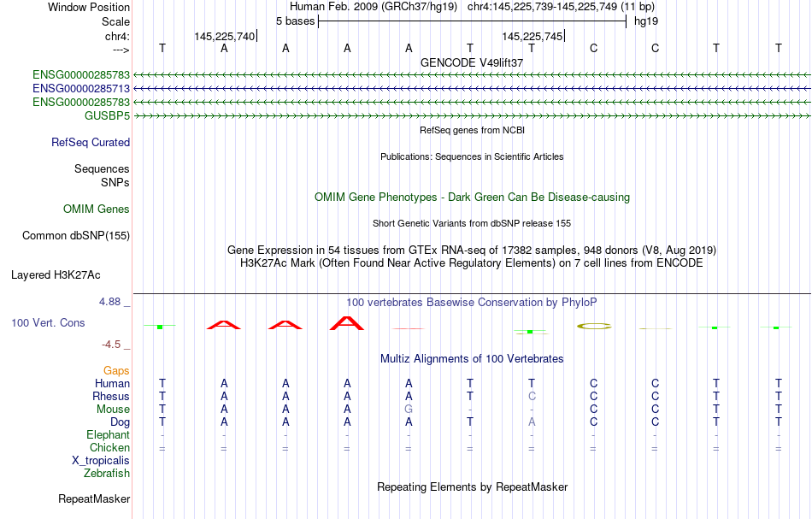Click the GENCODE V49lift37 track title
812x519 pixels.
[472, 62]
